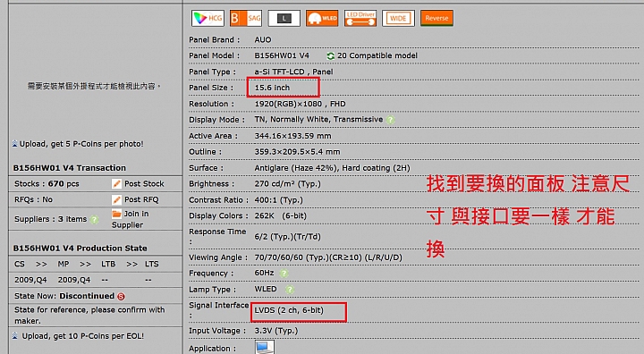Select the State Now: Discontinued text
This screenshot has width=644, height=354.
(x=64, y=296)
